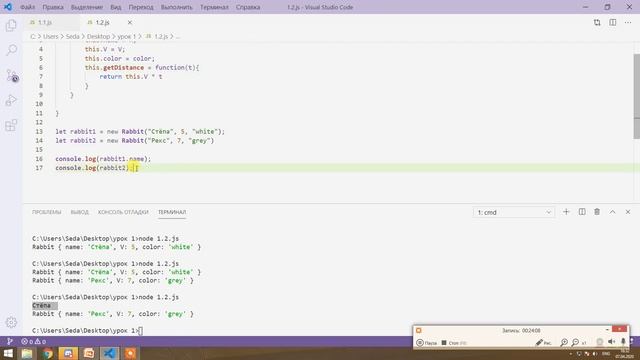Click the git branch icon in status bar
Screen dimensions: 640x360
point(10,341)
